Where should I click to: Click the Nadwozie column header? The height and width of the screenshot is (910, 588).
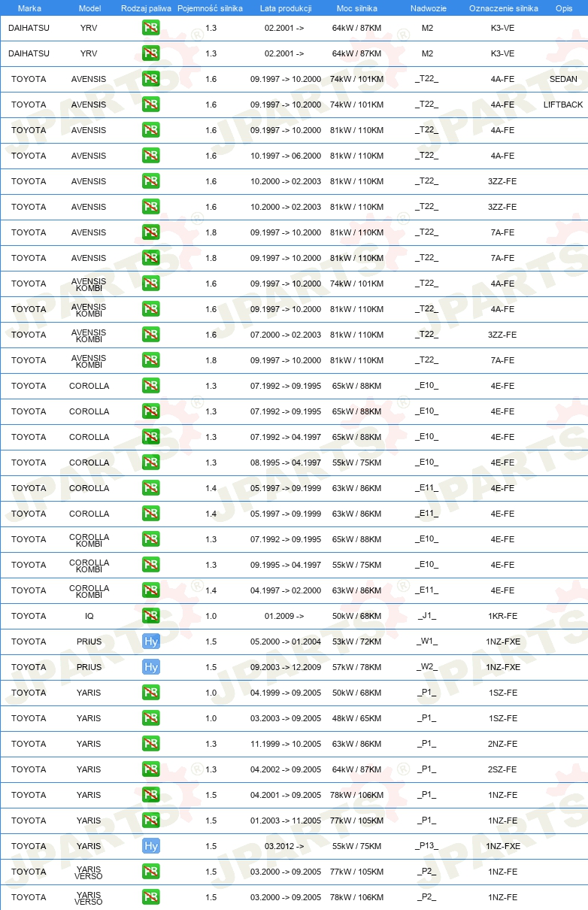point(428,8)
